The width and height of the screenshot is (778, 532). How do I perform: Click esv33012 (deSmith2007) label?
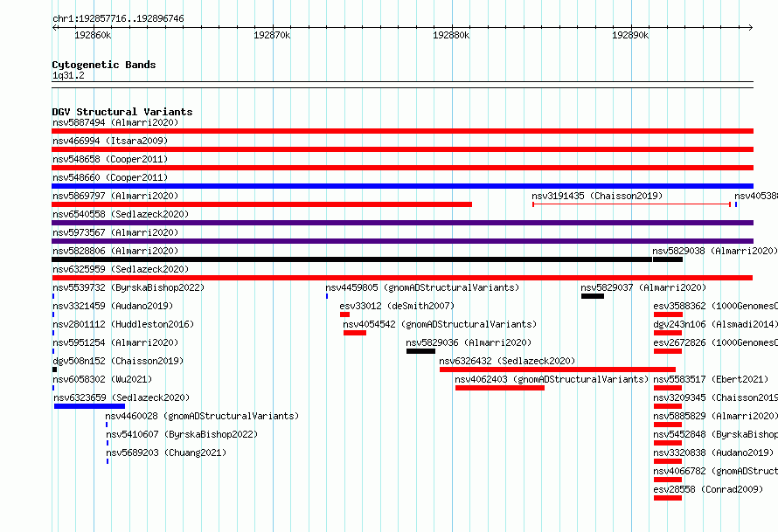(x=397, y=306)
